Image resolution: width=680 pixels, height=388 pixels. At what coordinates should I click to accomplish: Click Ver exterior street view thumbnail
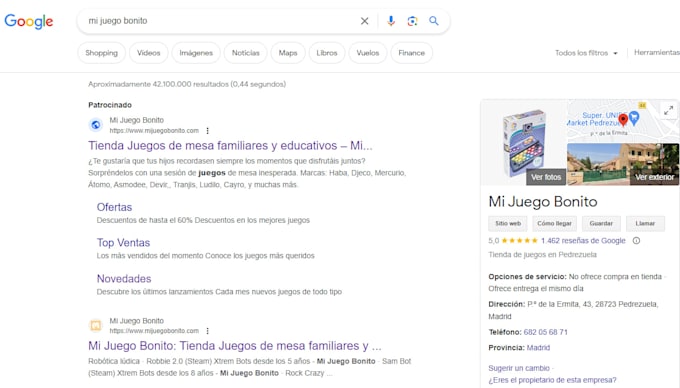click(654, 177)
